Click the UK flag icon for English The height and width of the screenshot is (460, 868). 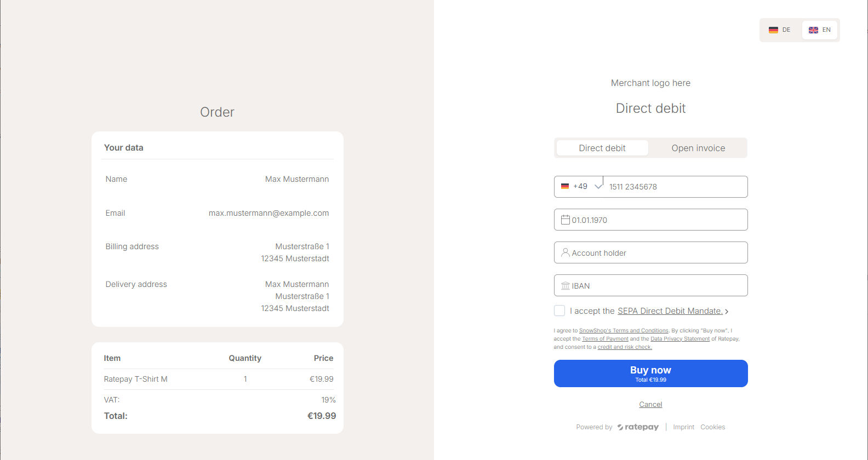(813, 30)
